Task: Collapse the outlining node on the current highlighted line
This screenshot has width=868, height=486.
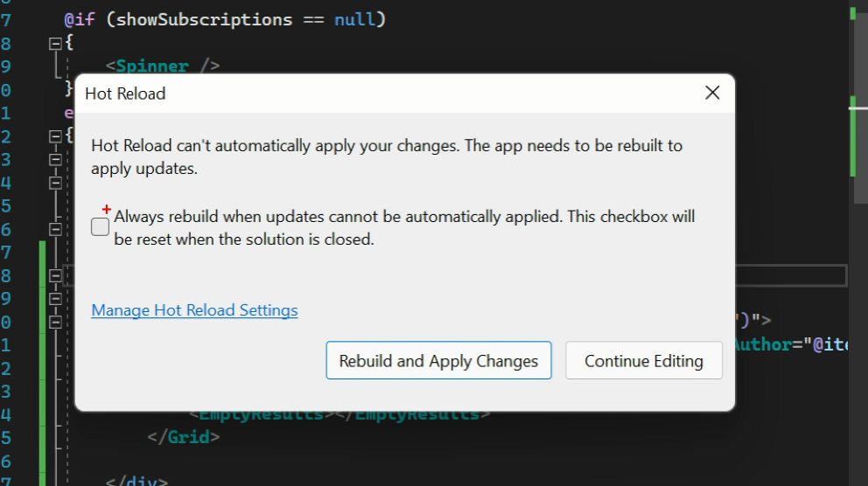Action: 56,276
